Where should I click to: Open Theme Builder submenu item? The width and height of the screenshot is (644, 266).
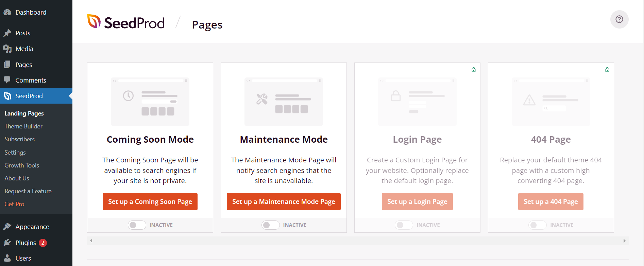coord(23,126)
